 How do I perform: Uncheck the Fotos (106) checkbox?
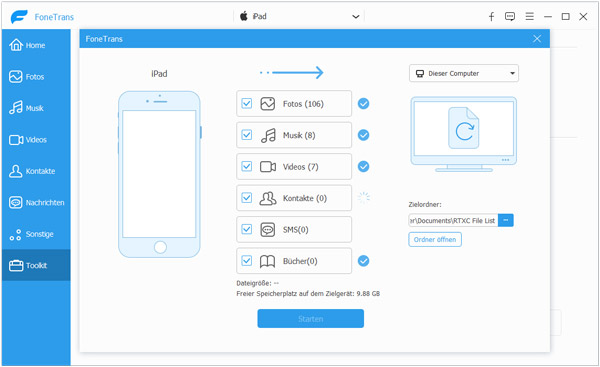coord(247,103)
